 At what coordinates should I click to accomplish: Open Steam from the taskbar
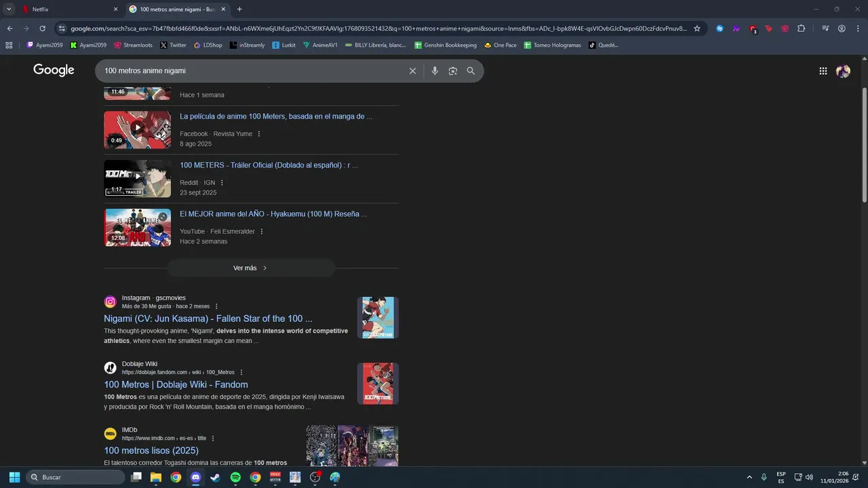pos(216,477)
